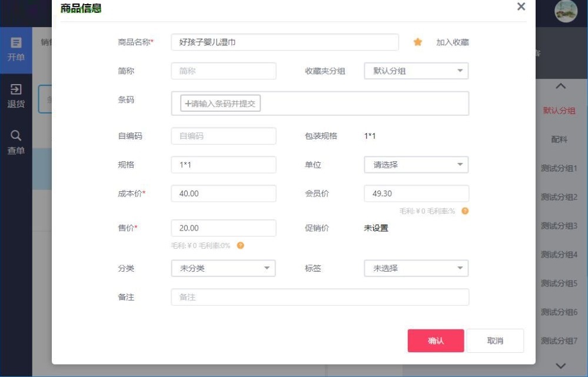Viewport: 588px width, 377px height.
Task: Click the help icon beside 会员价 margin text
Action: (464, 211)
